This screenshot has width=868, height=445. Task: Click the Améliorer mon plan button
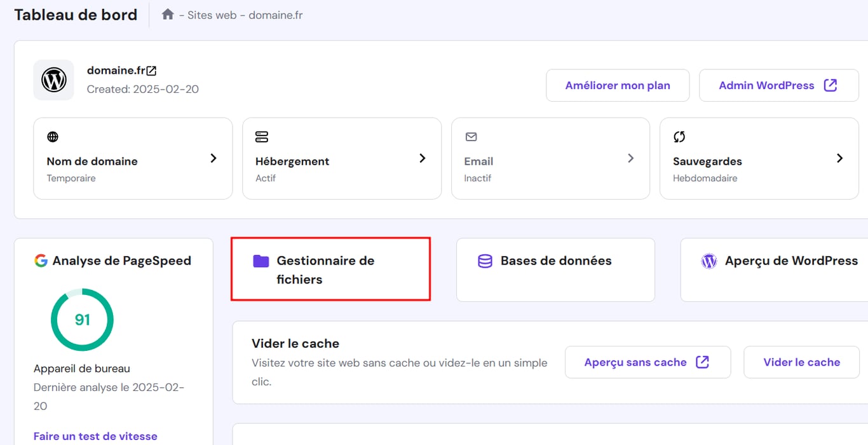(617, 85)
